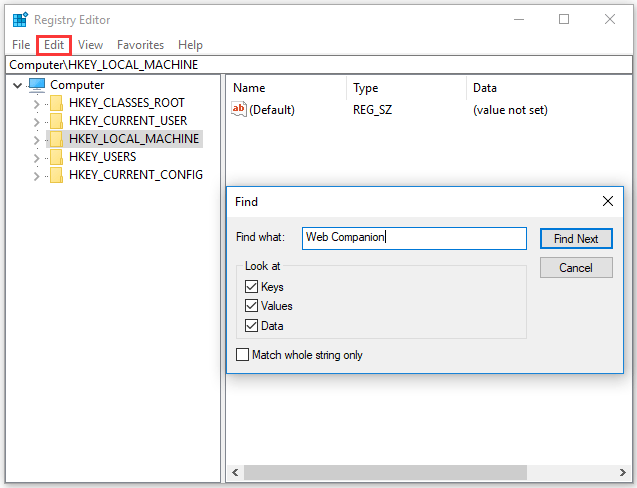Image resolution: width=637 pixels, height=488 pixels.
Task: Select the HKEY_CURRENT_CONFIG tree label
Action: [136, 174]
